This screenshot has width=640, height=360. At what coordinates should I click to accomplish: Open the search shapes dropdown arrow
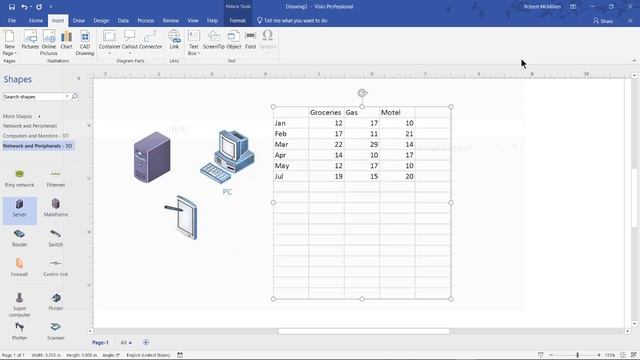pyautogui.click(x=67, y=97)
